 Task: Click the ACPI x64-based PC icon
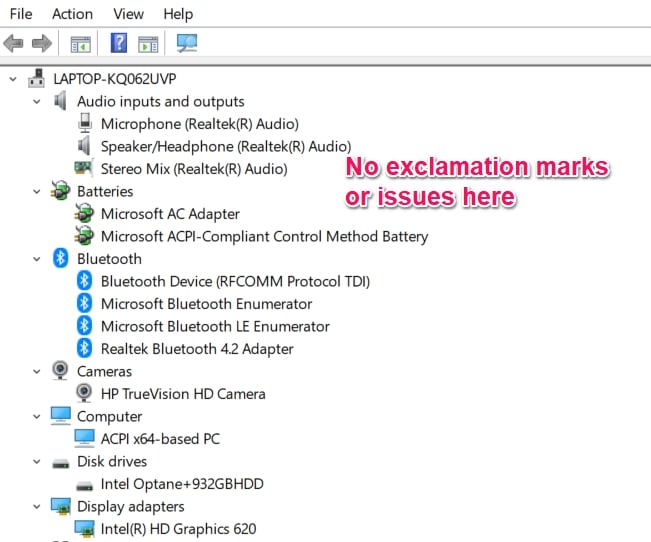click(85, 438)
